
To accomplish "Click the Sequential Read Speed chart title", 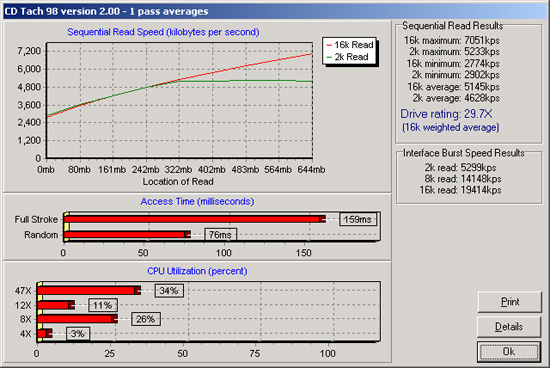I will click(163, 32).
